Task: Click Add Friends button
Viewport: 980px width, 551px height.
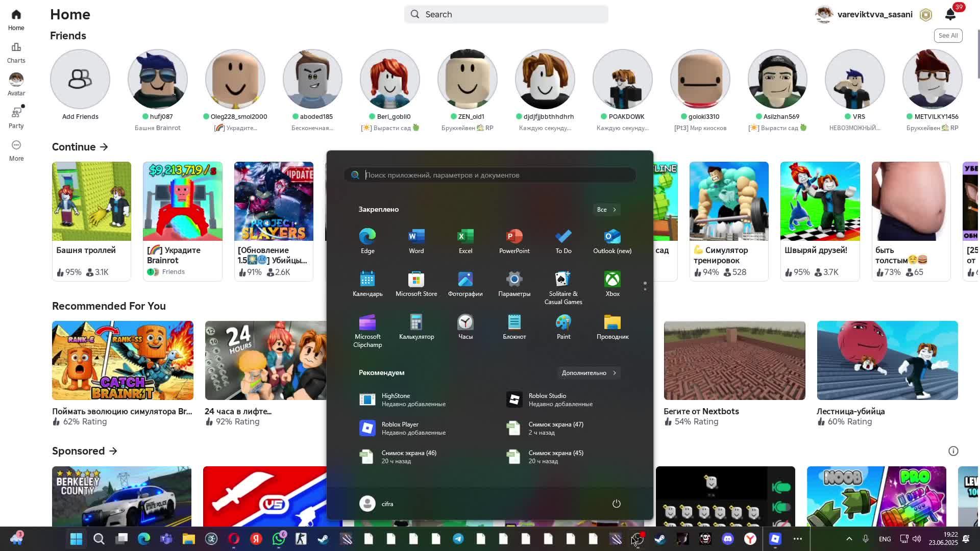Action: pyautogui.click(x=80, y=79)
